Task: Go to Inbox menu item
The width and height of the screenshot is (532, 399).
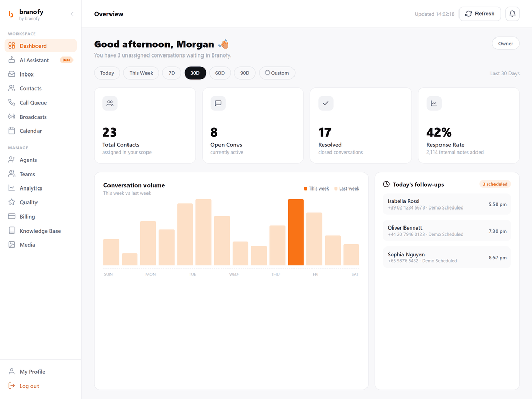Action: point(41,74)
